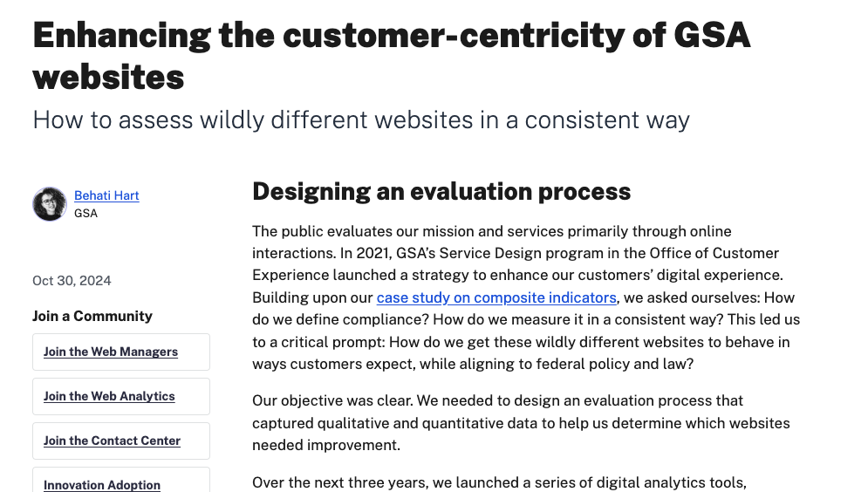Click the subtitle about assessing wildly different websites
The width and height of the screenshot is (868, 492).
pyautogui.click(x=360, y=120)
